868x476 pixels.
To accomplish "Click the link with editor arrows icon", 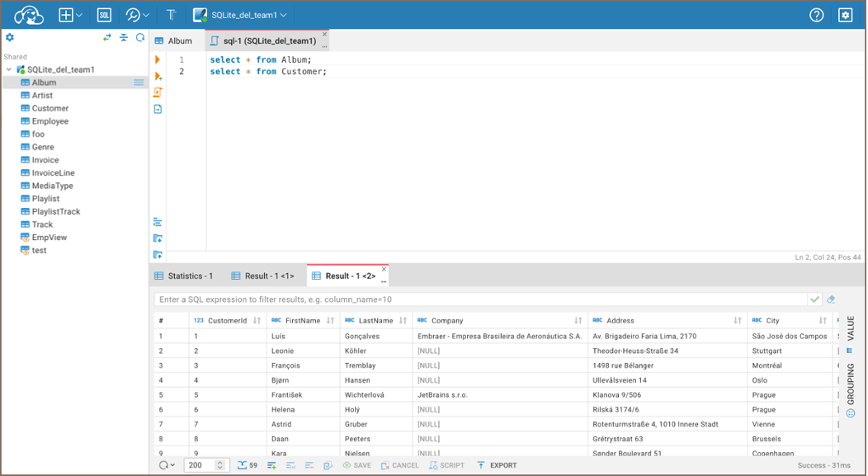I will click(106, 38).
